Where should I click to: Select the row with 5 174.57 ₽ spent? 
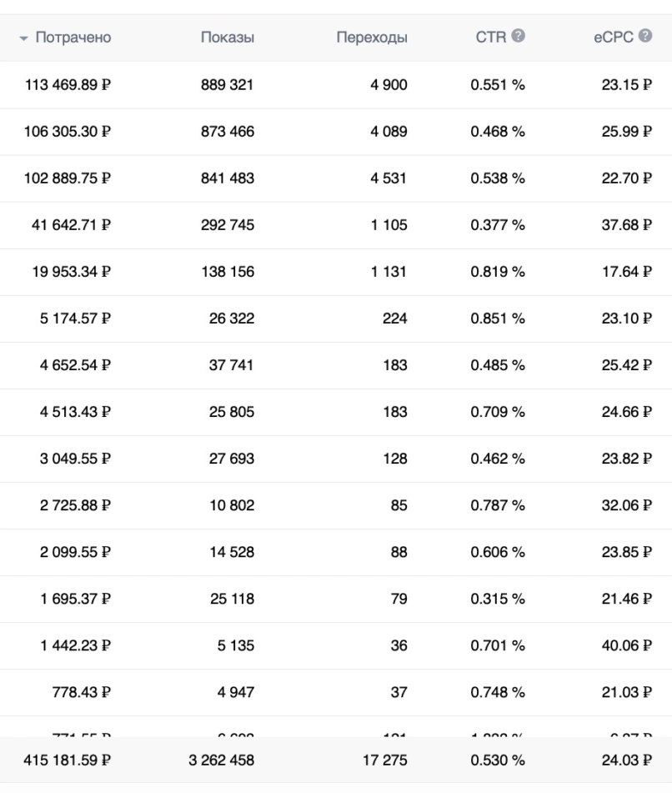(x=336, y=318)
